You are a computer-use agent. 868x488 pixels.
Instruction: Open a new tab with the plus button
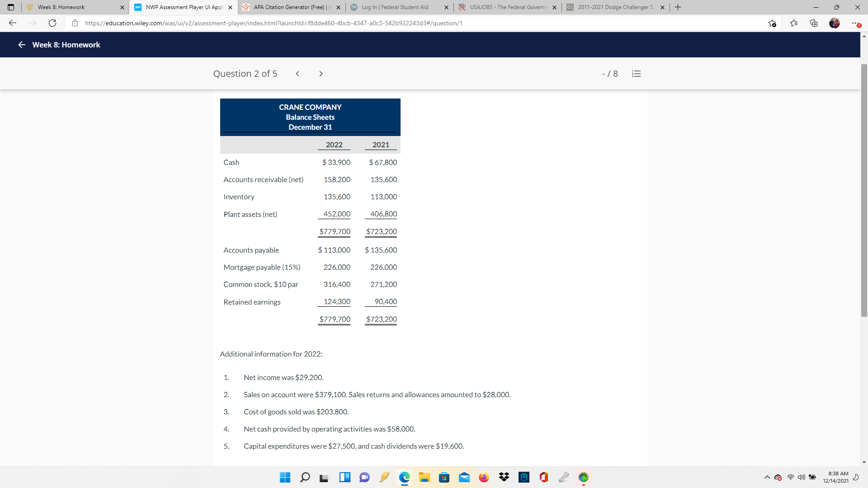point(678,7)
